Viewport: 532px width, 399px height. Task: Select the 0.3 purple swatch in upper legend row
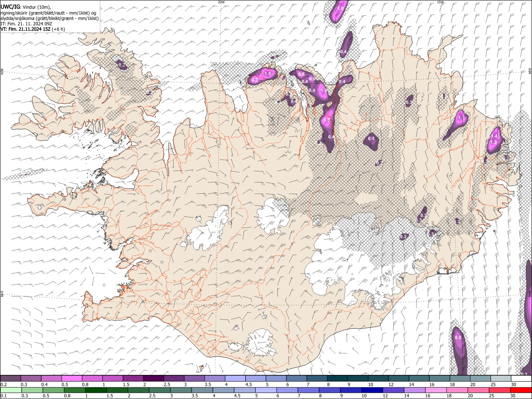31,378
